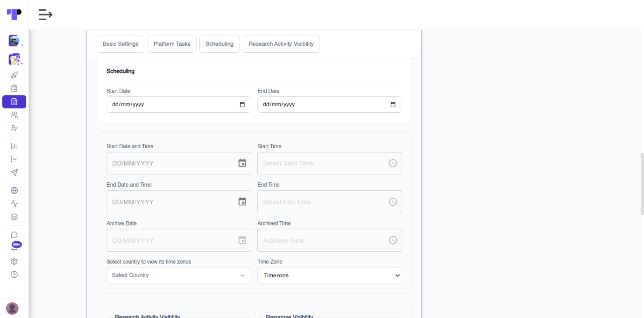Open the activity pulse icon in sidebar
644x318 pixels.
click(x=14, y=203)
